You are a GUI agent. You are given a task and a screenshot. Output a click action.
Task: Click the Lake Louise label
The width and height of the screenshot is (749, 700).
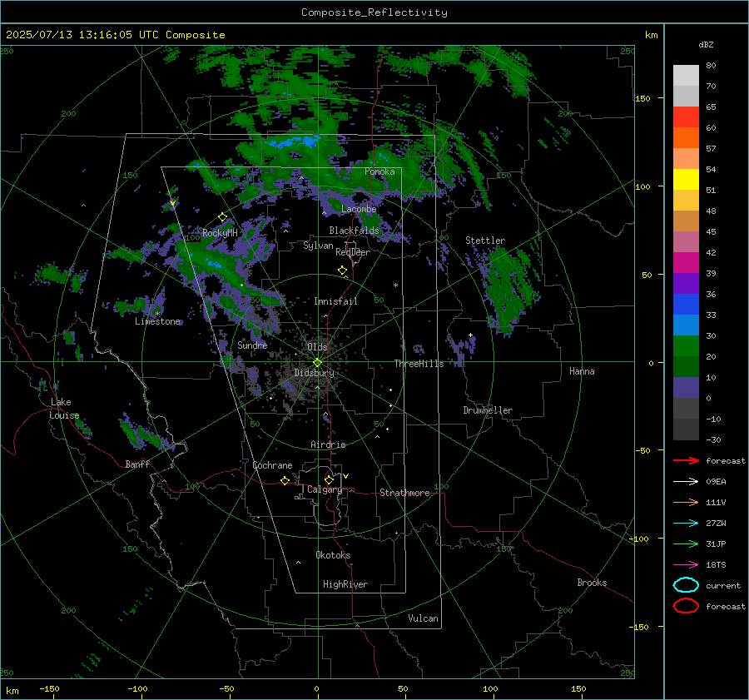[64, 409]
